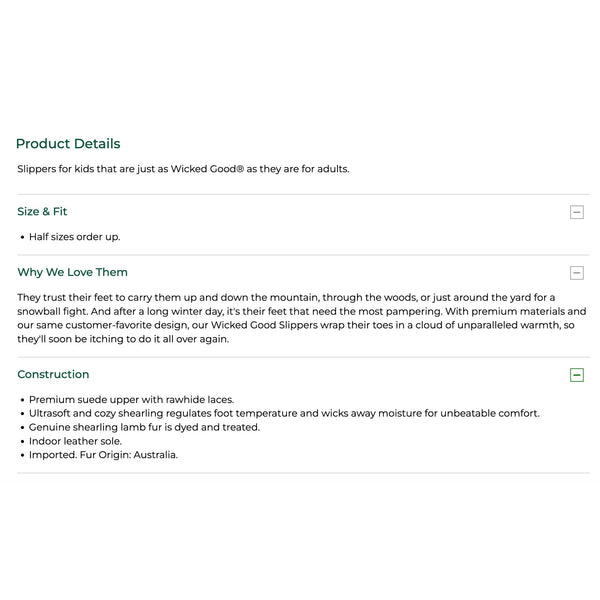Collapse the Size & Fit minus icon
The width and height of the screenshot is (600, 600).
tap(577, 212)
